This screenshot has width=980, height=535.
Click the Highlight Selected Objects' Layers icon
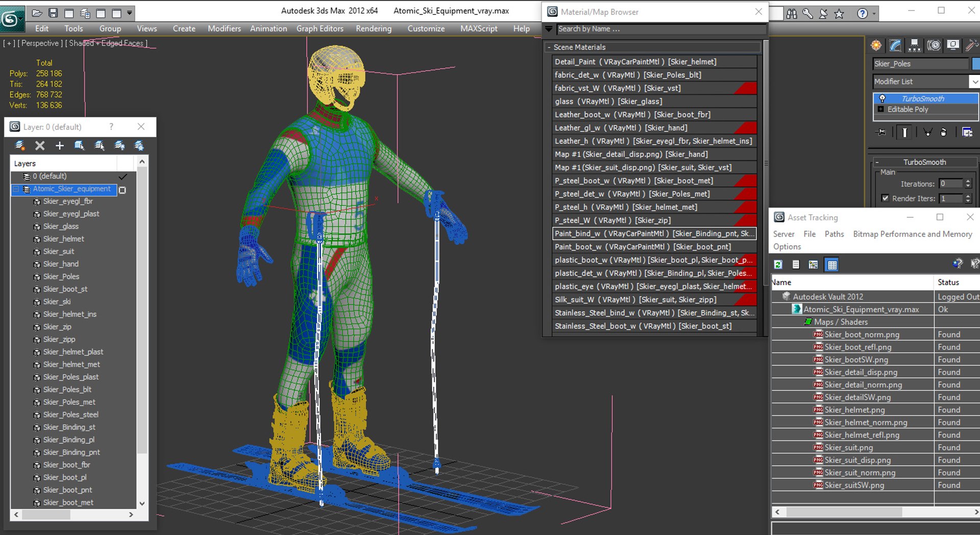pos(100,146)
